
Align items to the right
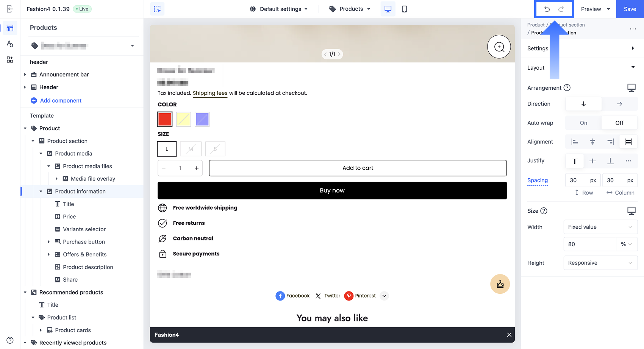coord(610,142)
